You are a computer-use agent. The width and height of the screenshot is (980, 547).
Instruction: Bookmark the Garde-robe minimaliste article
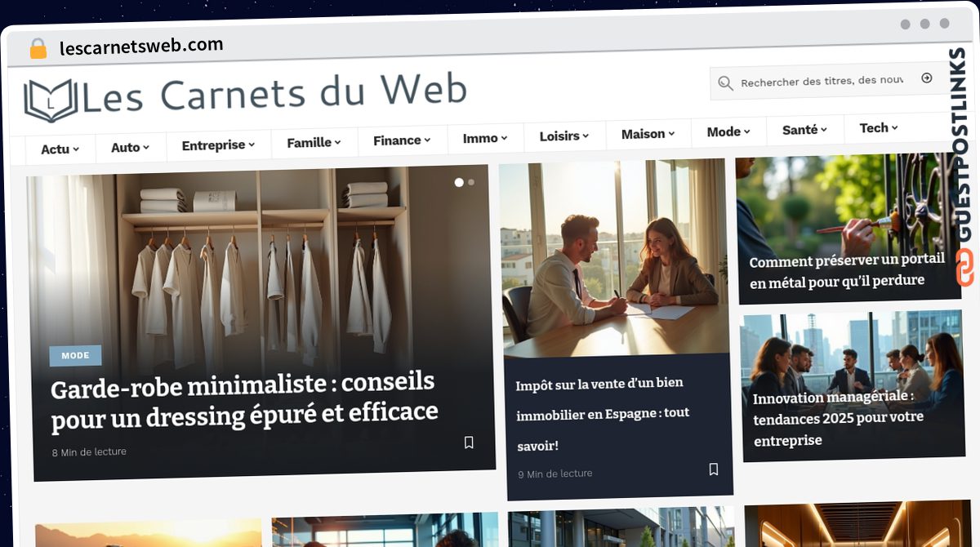(469, 442)
